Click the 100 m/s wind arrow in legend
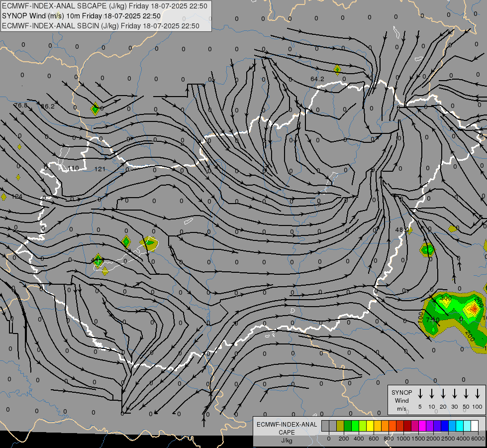This screenshot has width=487, height=448. pyautogui.click(x=478, y=394)
